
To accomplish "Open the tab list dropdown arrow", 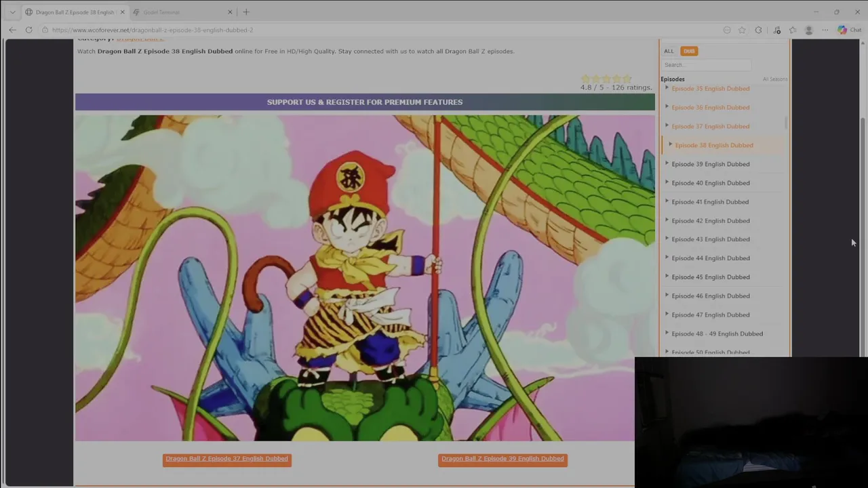I will point(12,12).
